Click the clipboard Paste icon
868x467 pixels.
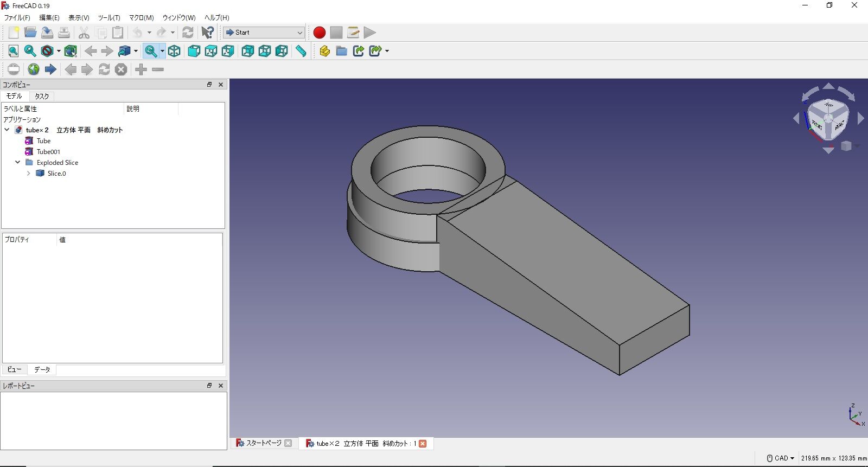point(118,33)
